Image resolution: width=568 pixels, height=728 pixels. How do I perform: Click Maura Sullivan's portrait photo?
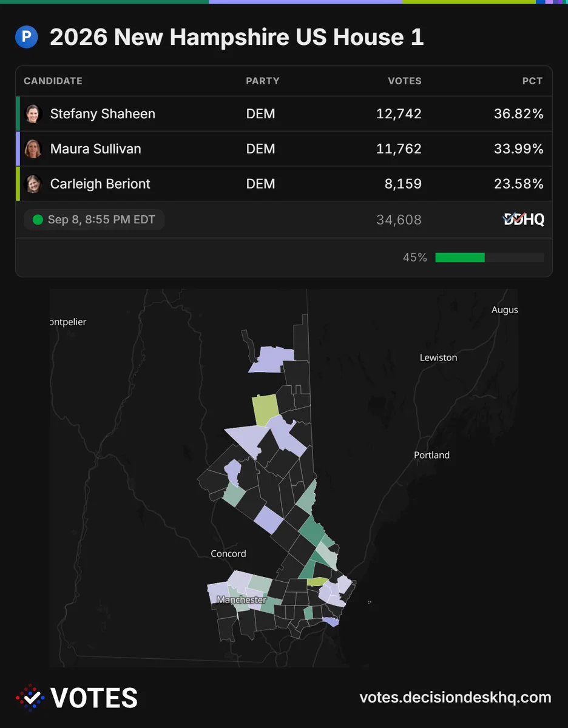[33, 149]
